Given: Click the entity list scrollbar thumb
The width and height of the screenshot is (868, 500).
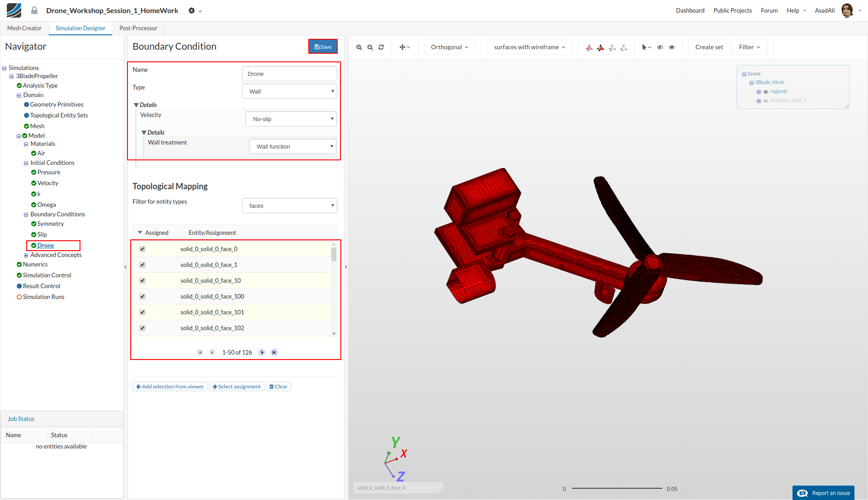Looking at the screenshot, I should click(x=334, y=254).
